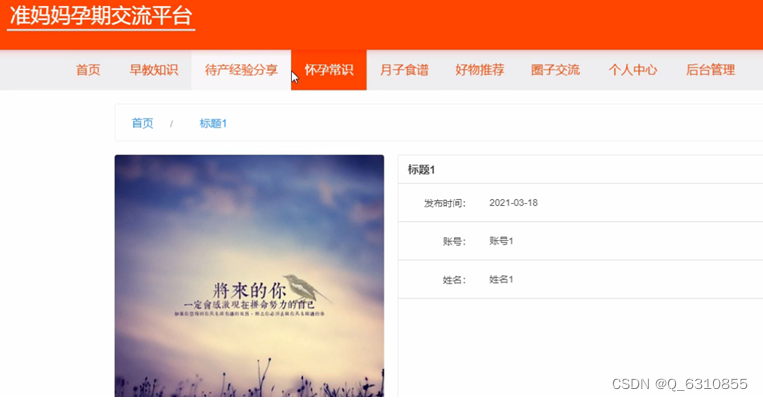Screen dimensions: 763x401
Task: Open the 首页 navigation tab
Action: [x=88, y=70]
